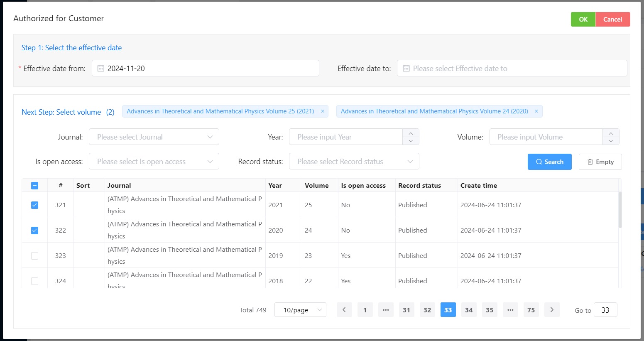Open the Journal dropdown
This screenshot has width=644, height=341.
pos(154,137)
